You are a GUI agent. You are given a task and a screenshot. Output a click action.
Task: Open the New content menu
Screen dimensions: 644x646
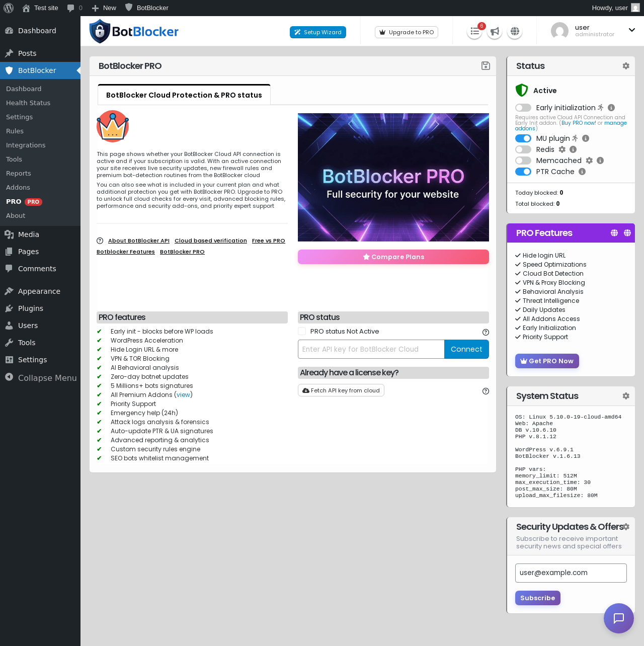tap(104, 8)
